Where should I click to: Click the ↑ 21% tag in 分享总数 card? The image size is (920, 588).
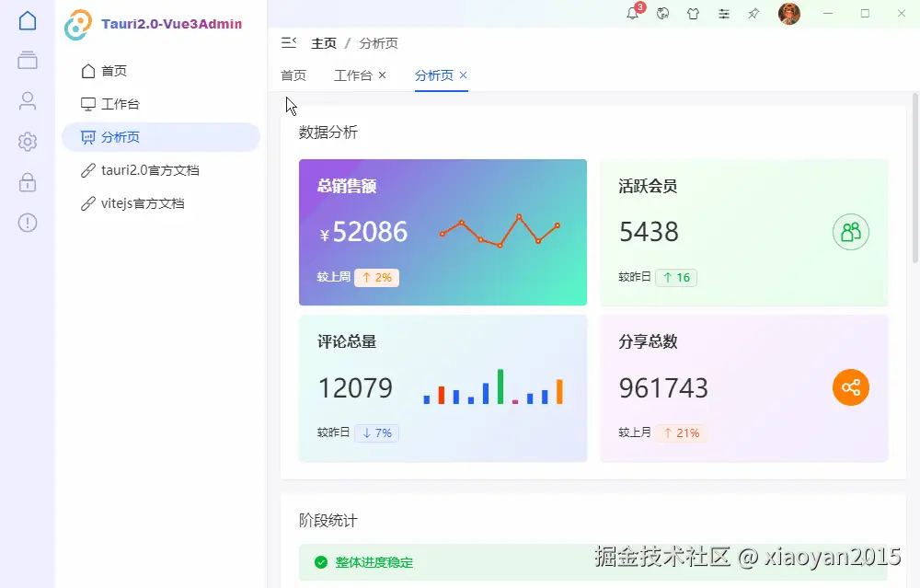(x=682, y=433)
